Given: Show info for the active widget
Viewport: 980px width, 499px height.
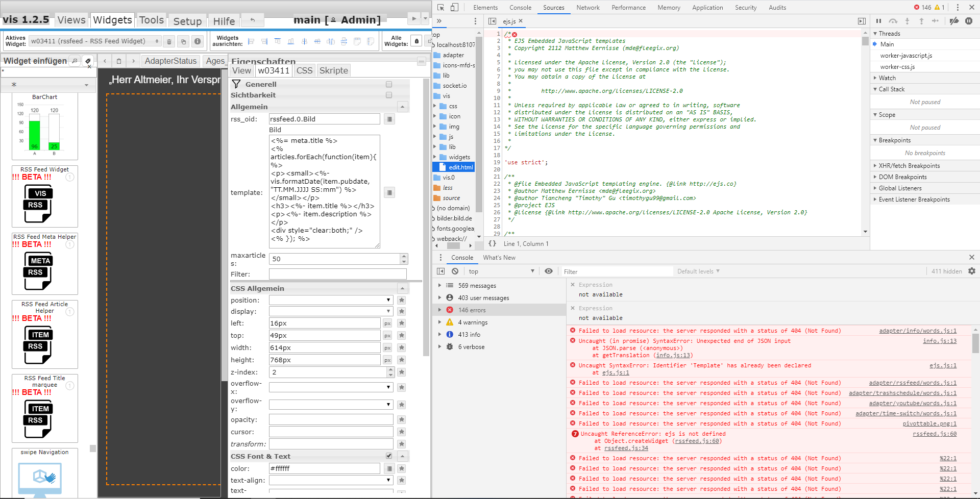Looking at the screenshot, I should point(198,41).
